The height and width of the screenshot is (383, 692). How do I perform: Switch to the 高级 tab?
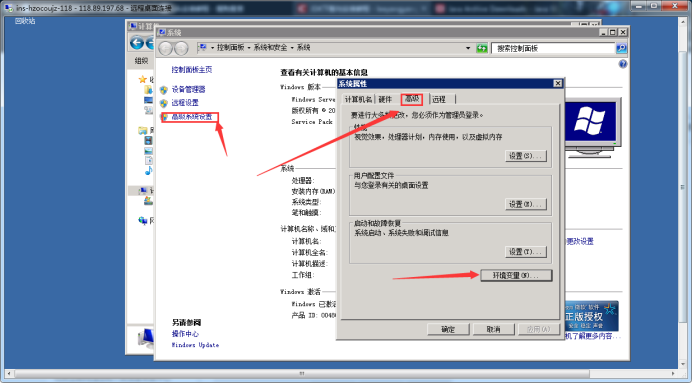412,99
